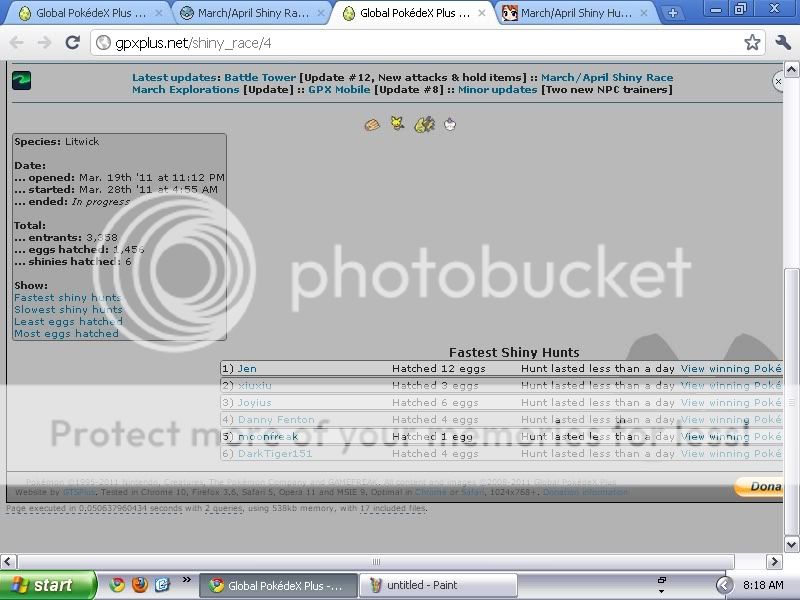Screen dimensions: 800x600
Task: Click the egg sprite icon in the header area
Action: coord(371,124)
